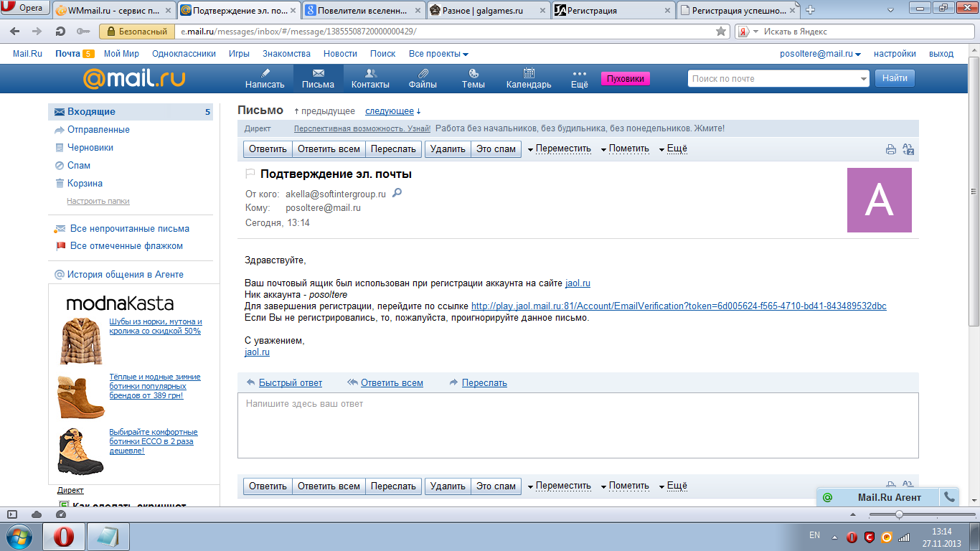Open the Файлы files section
The height and width of the screenshot is (551, 980).
(423, 77)
